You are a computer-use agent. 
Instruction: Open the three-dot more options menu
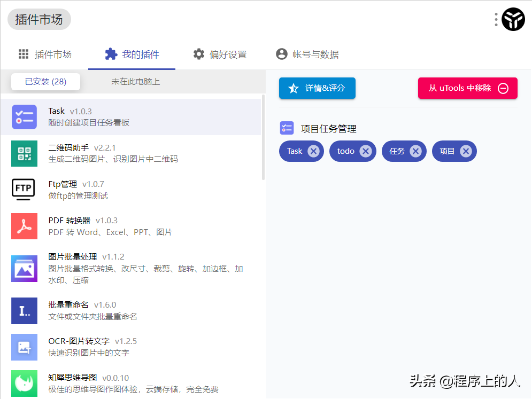[x=496, y=19]
